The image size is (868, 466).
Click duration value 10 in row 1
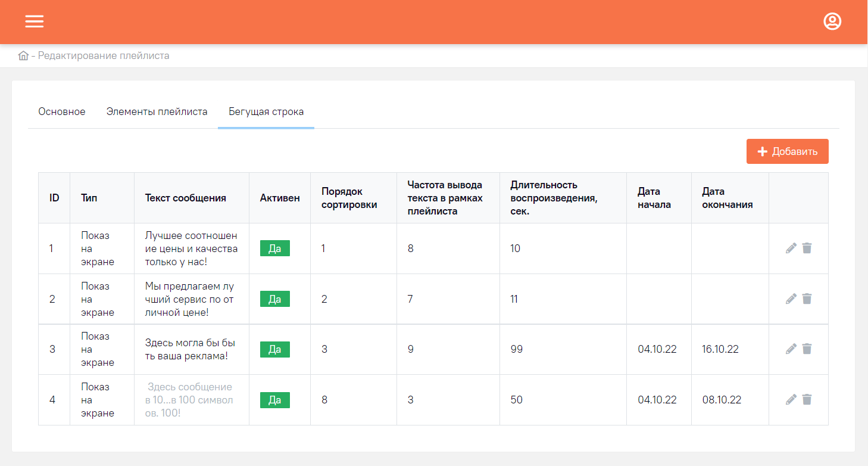pos(516,248)
